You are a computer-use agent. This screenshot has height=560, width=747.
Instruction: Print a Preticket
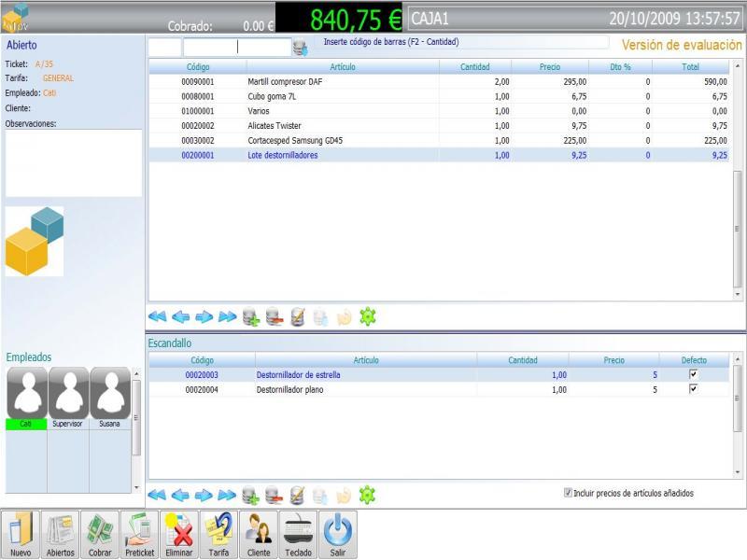tap(139, 534)
